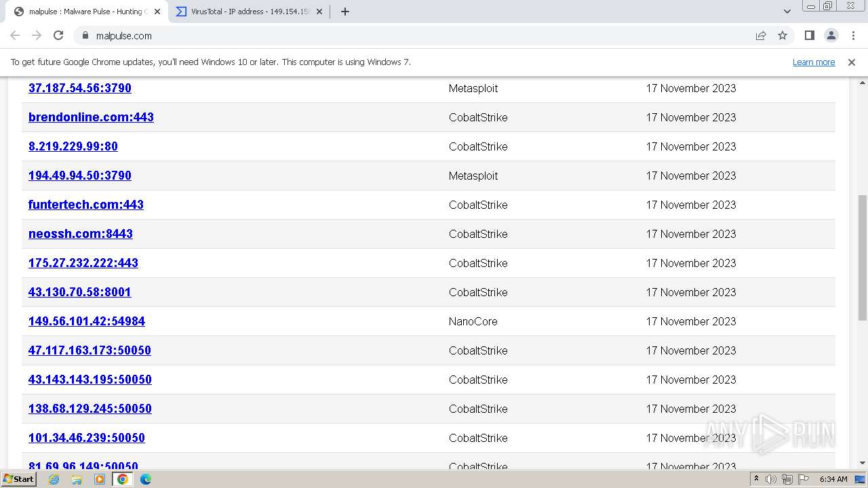
Task: Open the Action Center flag icon
Action: pyautogui.click(x=804, y=479)
